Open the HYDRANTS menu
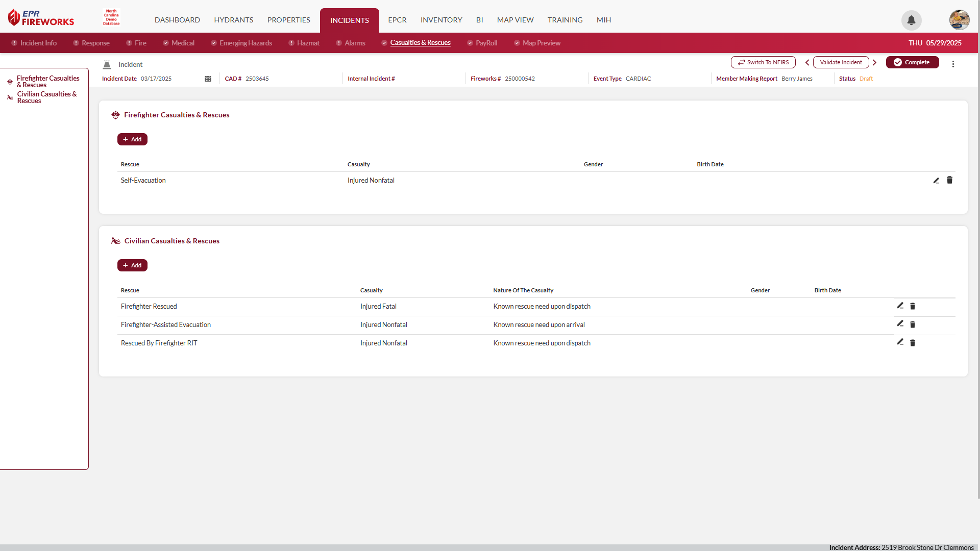The image size is (980, 551). (233, 20)
